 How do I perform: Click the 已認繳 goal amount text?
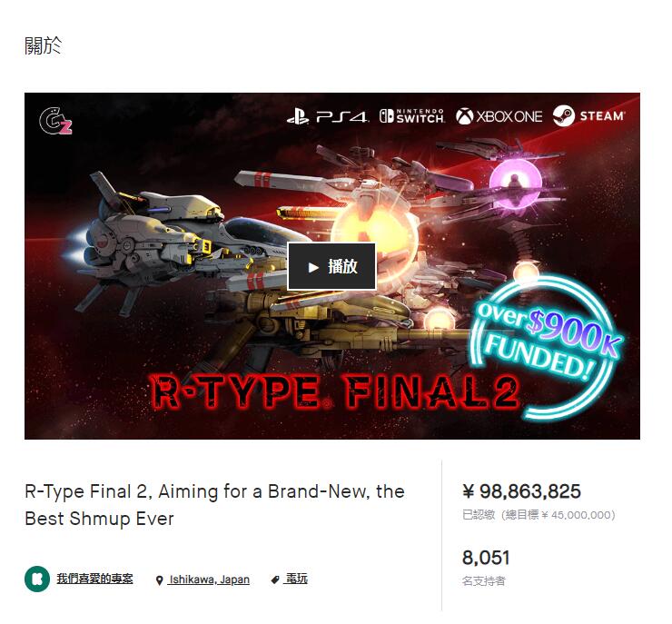[x=539, y=515]
